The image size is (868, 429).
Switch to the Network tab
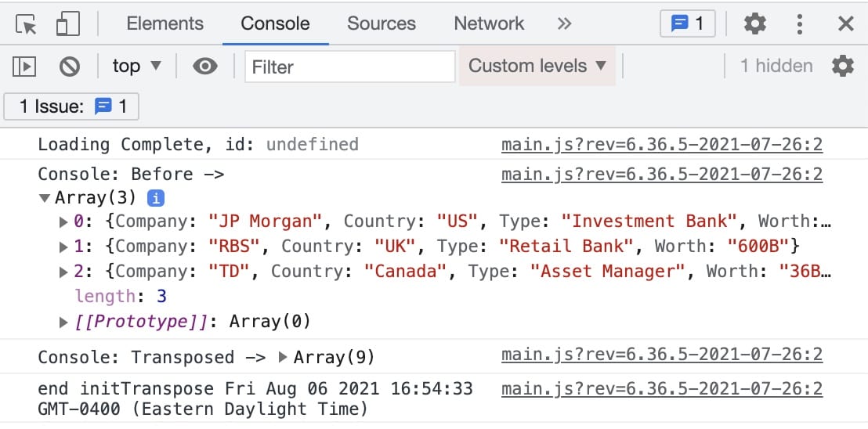(489, 23)
